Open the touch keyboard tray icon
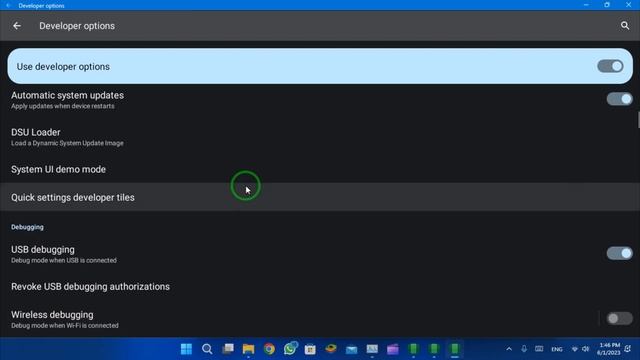This screenshot has height=360, width=640. [539, 349]
